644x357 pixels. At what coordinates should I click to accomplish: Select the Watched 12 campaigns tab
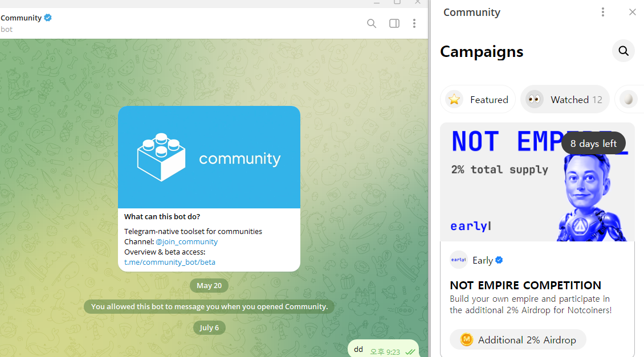click(x=565, y=99)
